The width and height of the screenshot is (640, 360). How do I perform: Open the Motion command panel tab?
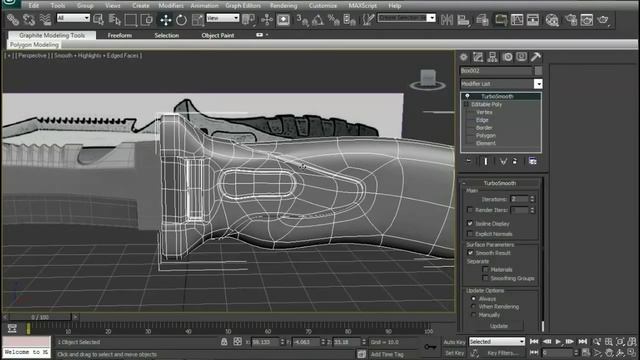pos(507,57)
